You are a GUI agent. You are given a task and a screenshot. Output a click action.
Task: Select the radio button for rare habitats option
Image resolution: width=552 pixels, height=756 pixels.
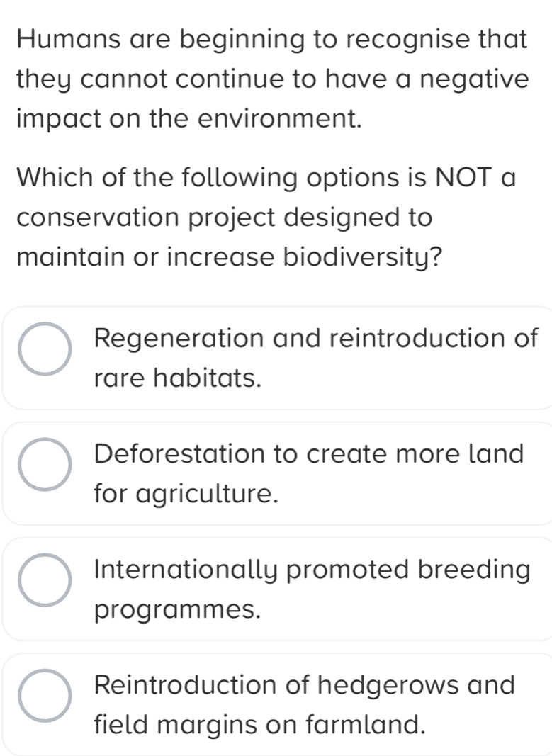(x=45, y=349)
